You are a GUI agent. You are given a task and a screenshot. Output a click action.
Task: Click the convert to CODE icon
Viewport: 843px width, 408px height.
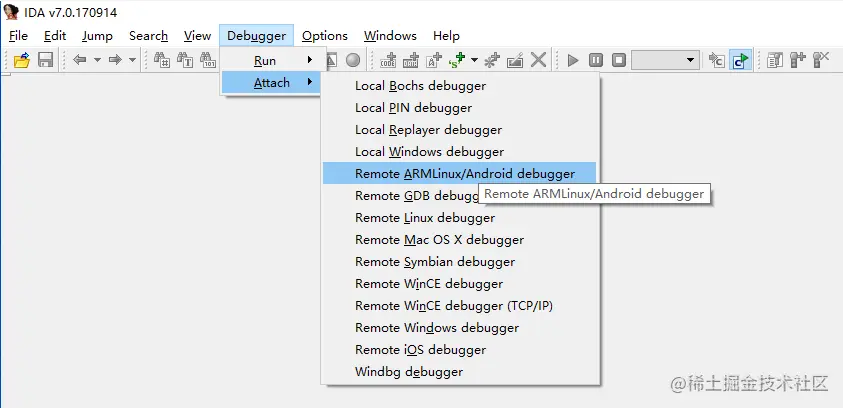(x=388, y=60)
